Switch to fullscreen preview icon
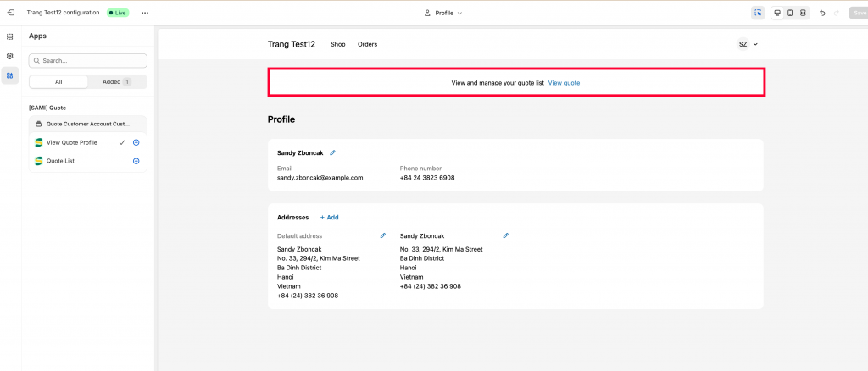Viewport: 868px width, 371px height. tap(803, 13)
